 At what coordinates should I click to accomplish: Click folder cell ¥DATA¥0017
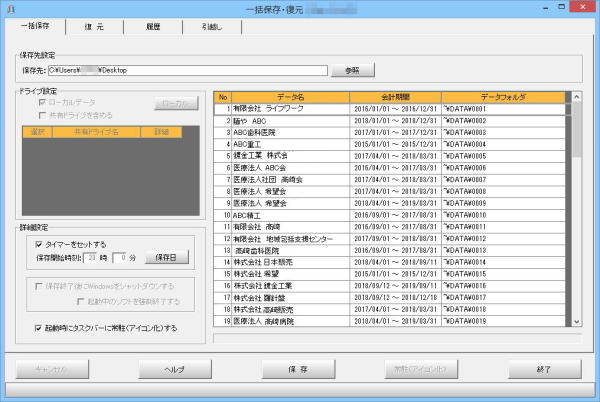pos(503,298)
